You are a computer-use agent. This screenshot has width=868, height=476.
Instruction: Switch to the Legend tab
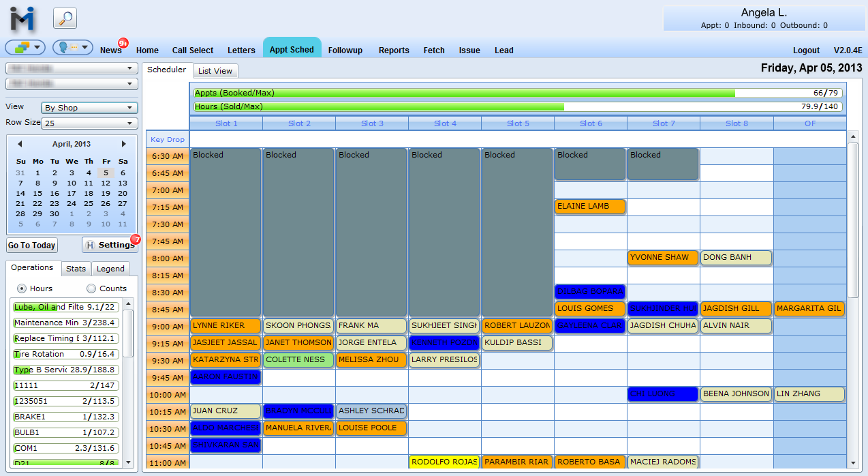(x=110, y=269)
